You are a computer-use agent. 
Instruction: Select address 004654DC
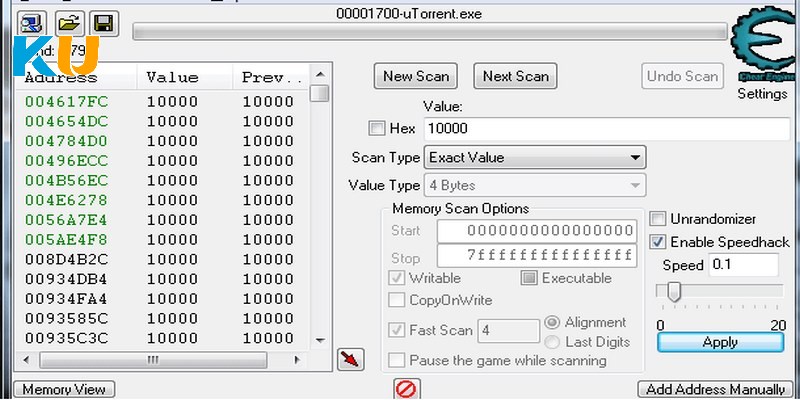coord(66,121)
